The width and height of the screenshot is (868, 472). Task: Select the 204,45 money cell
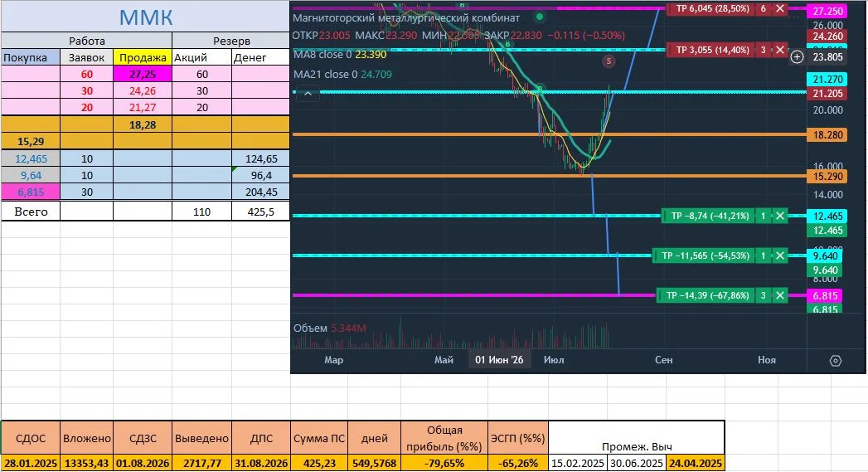(261, 192)
